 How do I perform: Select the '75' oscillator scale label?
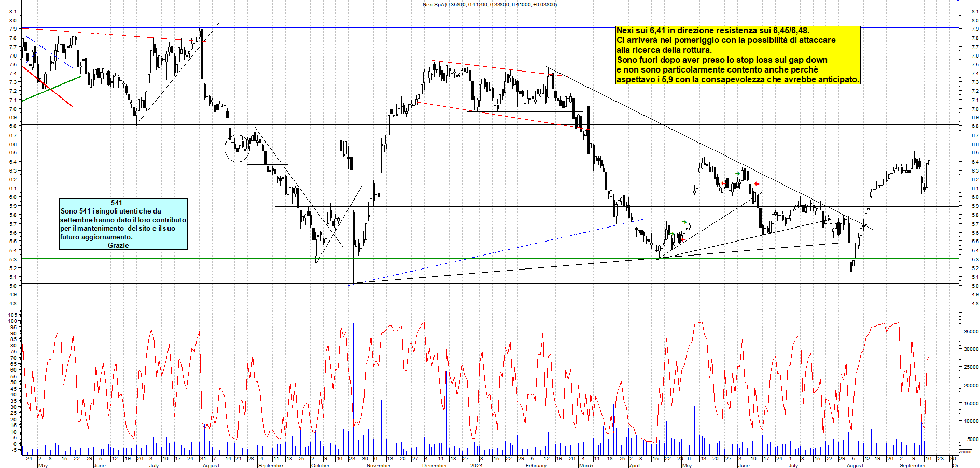[14, 351]
